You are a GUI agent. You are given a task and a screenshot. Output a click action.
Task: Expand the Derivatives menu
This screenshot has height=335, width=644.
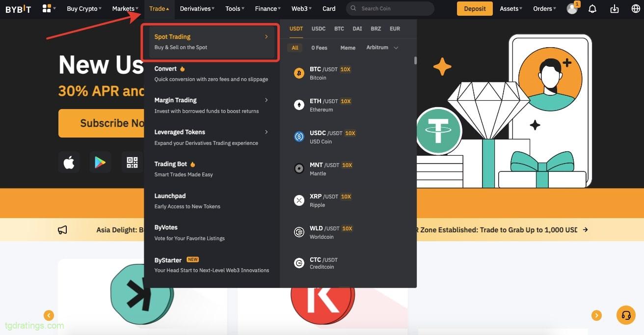(197, 8)
